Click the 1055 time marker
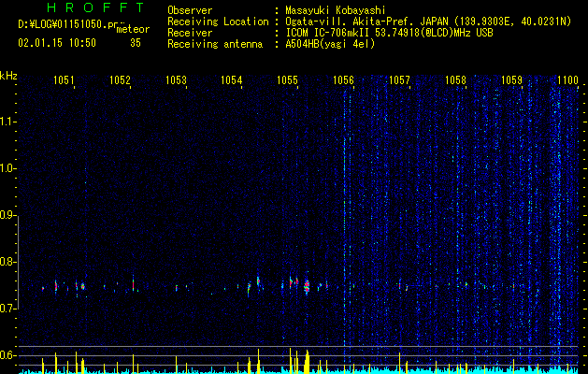This screenshot has width=588, height=374. (287, 79)
